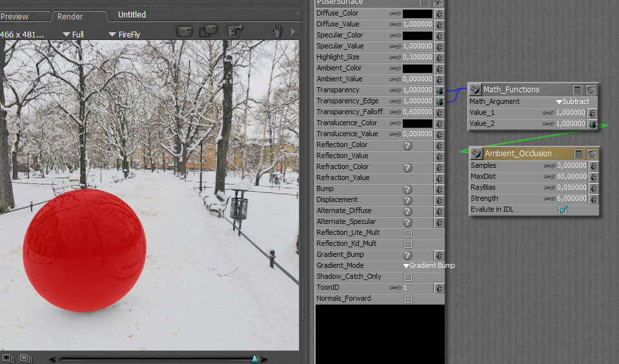Select the pan hand tool icon
Image resolution: width=619 pixels, height=364 pixels.
(277, 31)
